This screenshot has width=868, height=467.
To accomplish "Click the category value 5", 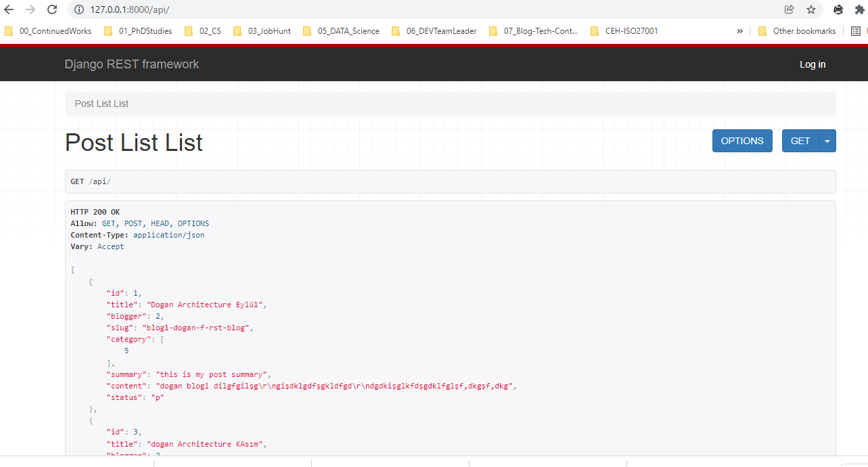I will (x=127, y=351).
